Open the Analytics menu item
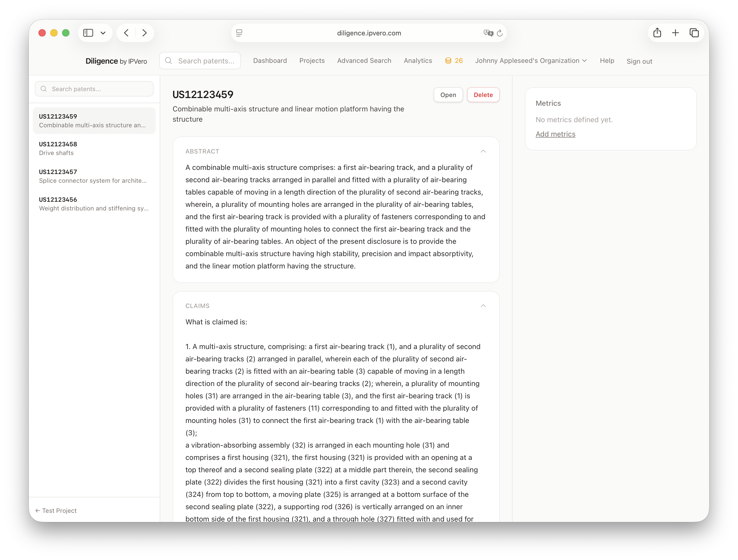 click(x=418, y=61)
